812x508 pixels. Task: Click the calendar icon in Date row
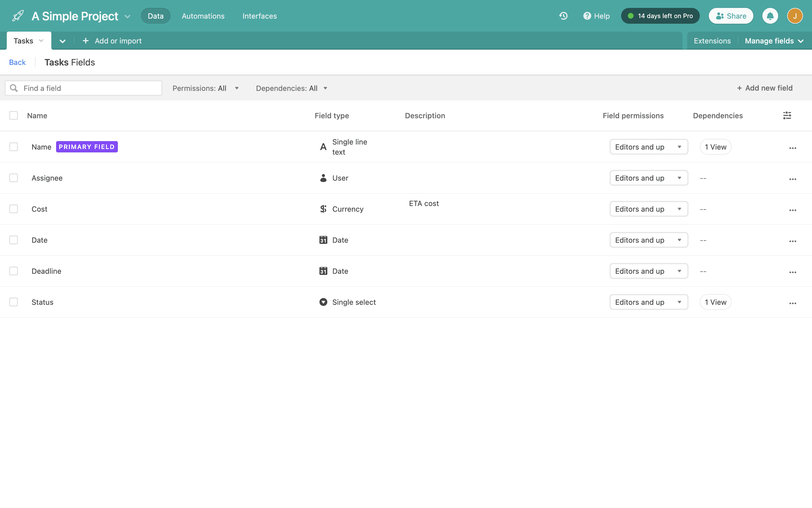point(323,240)
